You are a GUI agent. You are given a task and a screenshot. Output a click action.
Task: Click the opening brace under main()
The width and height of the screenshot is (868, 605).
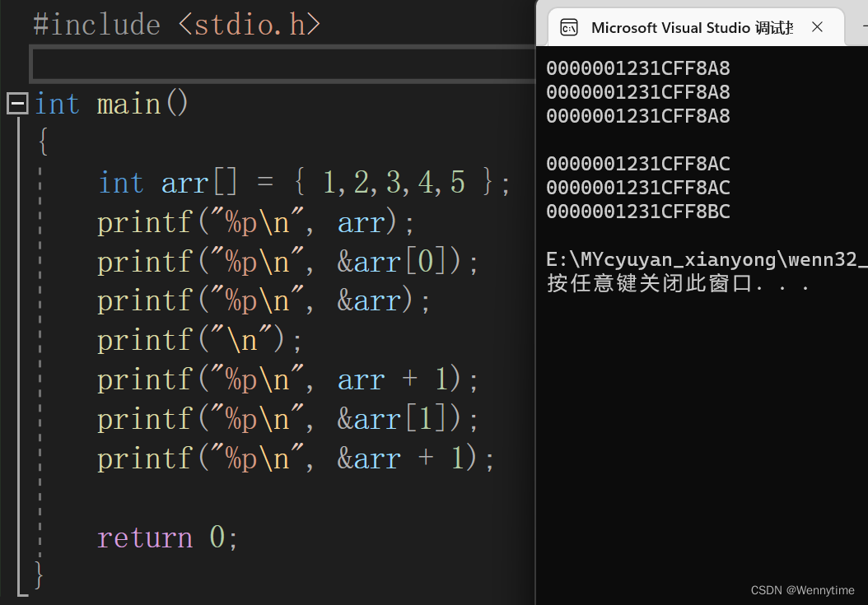[43, 142]
